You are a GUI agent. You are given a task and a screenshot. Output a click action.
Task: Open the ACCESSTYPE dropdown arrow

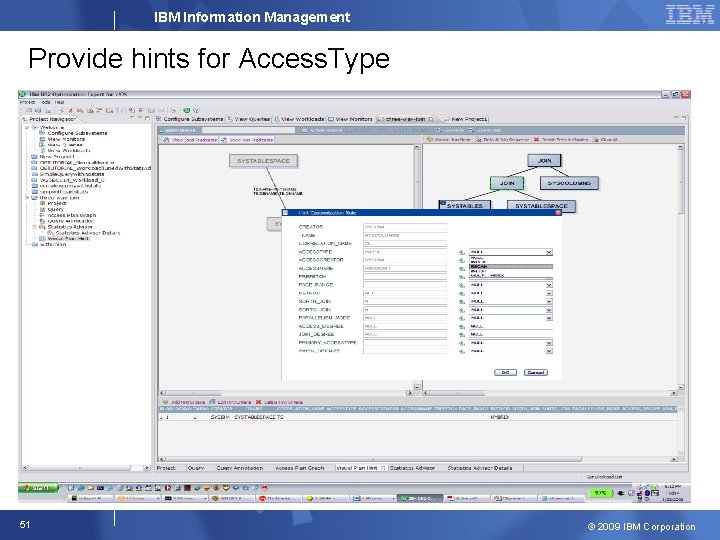pyautogui.click(x=549, y=252)
